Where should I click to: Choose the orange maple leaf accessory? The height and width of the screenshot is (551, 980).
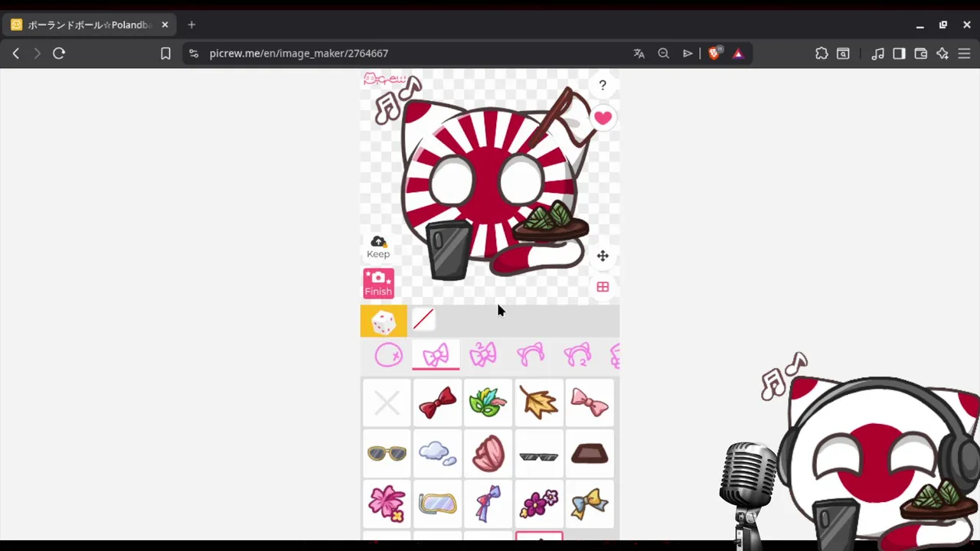coord(539,403)
